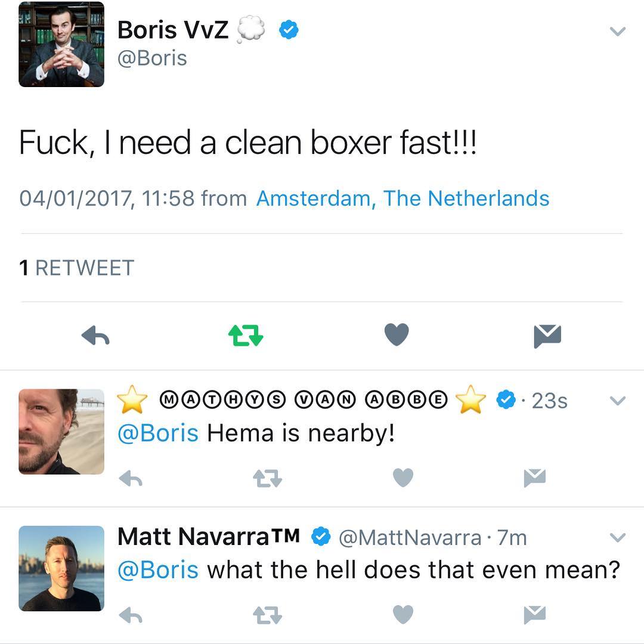This screenshot has width=644, height=644.
Task: Reply to Matt Navarra's tweet
Action: pos(130,615)
